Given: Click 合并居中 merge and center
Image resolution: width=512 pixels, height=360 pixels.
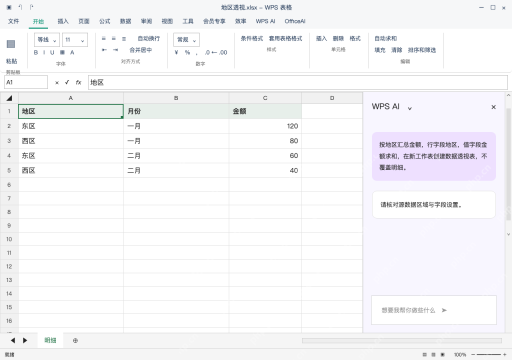Looking at the screenshot, I should pos(141,50).
